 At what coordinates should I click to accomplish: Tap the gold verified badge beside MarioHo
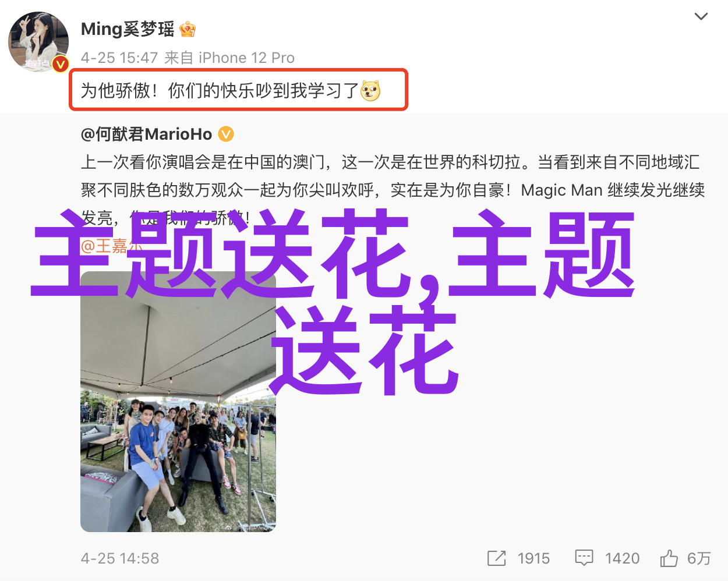226,134
